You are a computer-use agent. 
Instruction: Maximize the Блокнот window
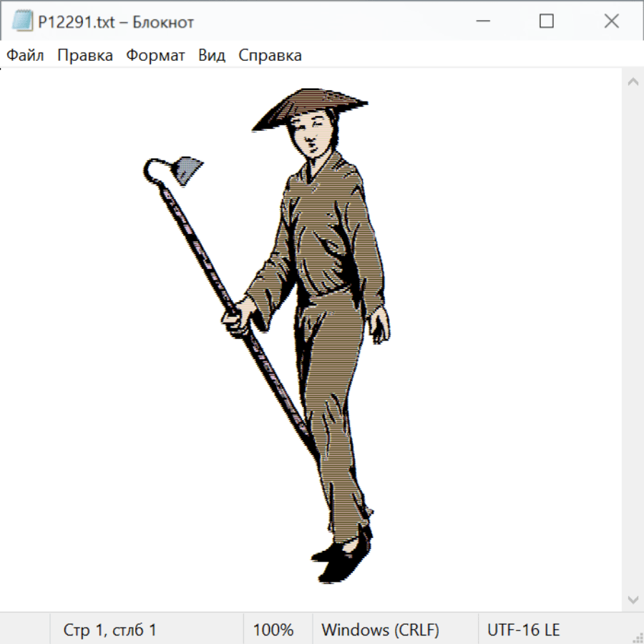[547, 21]
